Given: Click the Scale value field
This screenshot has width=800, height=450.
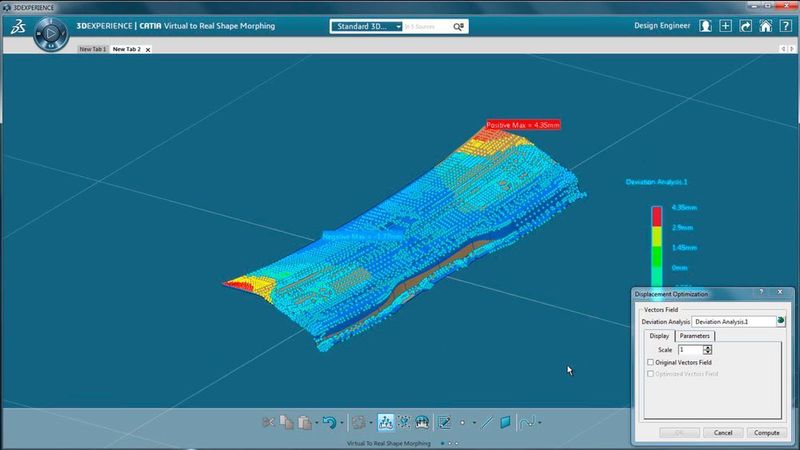Looking at the screenshot, I should (690, 349).
